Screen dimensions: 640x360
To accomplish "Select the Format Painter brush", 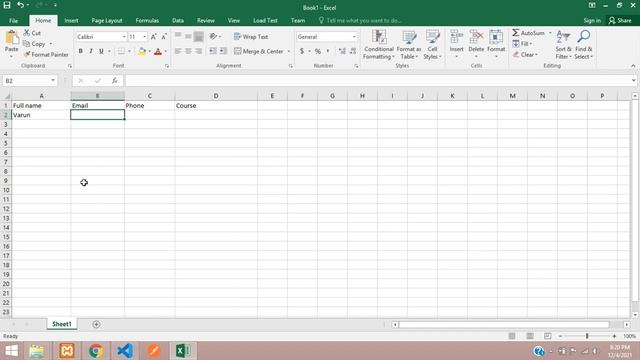I will click(x=46, y=54).
